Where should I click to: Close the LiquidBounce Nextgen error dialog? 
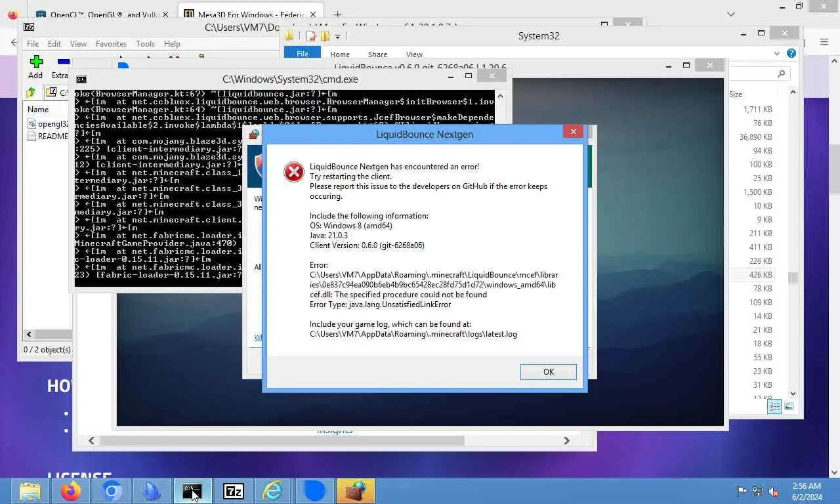573,132
